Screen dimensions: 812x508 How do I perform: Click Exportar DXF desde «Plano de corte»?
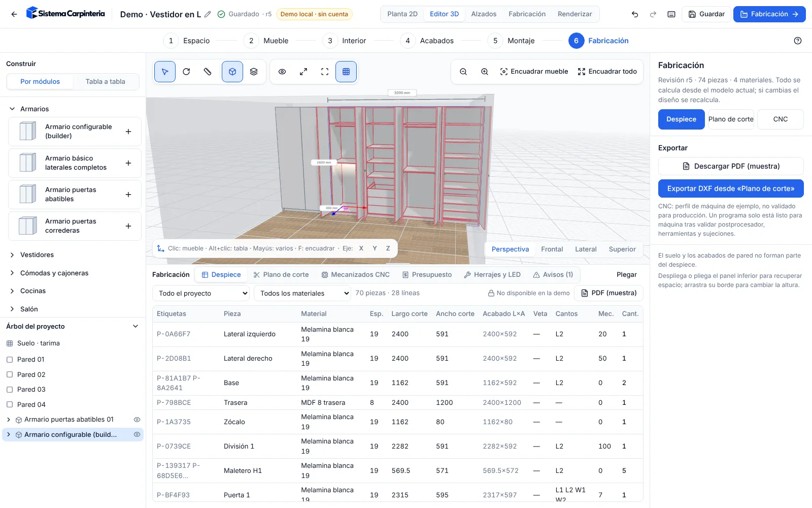coord(731,188)
